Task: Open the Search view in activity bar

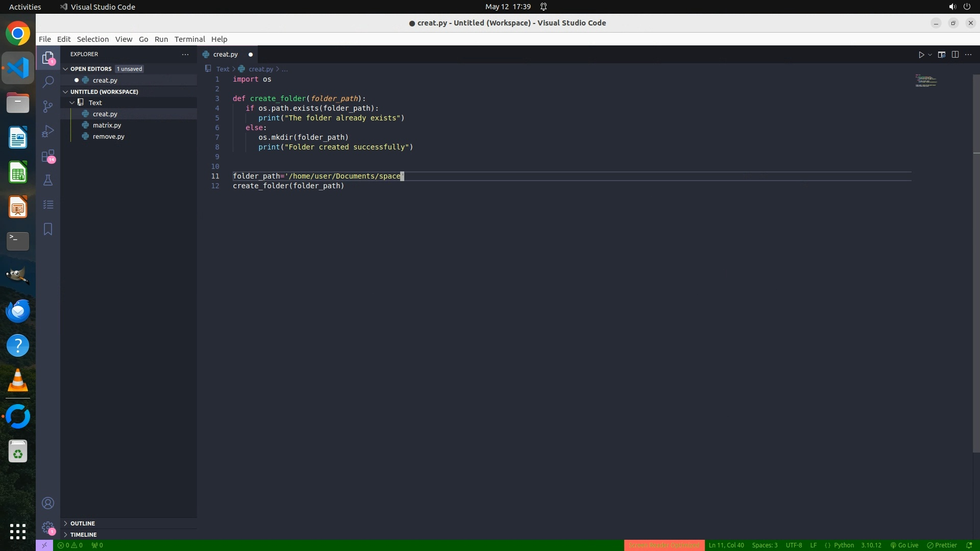Action: 48,82
